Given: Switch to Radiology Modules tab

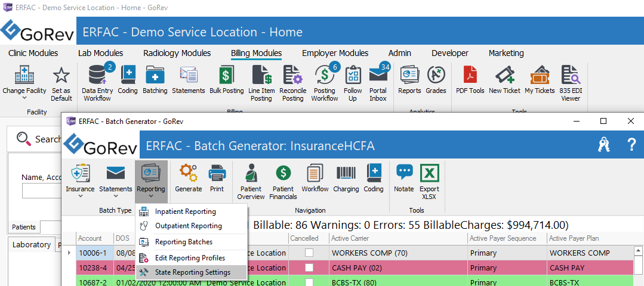Looking at the screenshot, I should pyautogui.click(x=177, y=53).
